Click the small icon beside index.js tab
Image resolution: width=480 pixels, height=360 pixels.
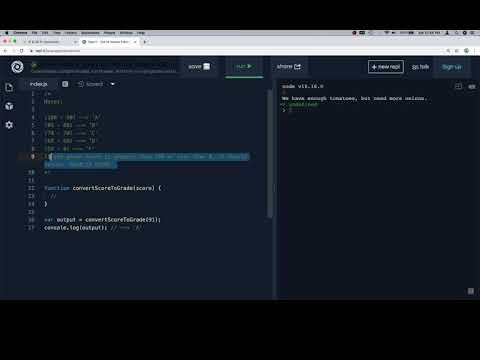click(65, 84)
